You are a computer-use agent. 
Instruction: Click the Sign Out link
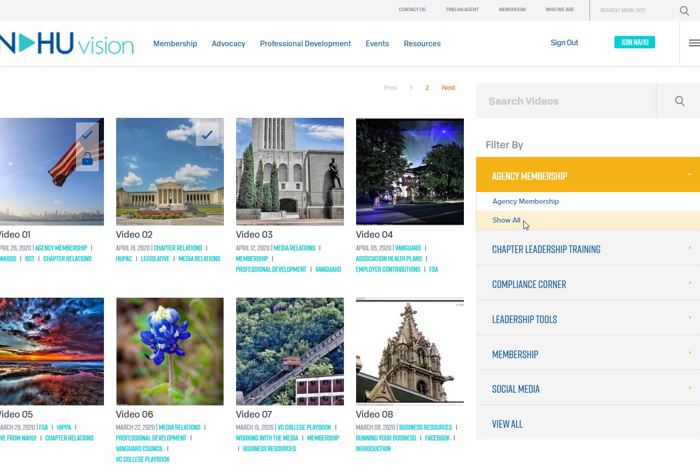[564, 42]
